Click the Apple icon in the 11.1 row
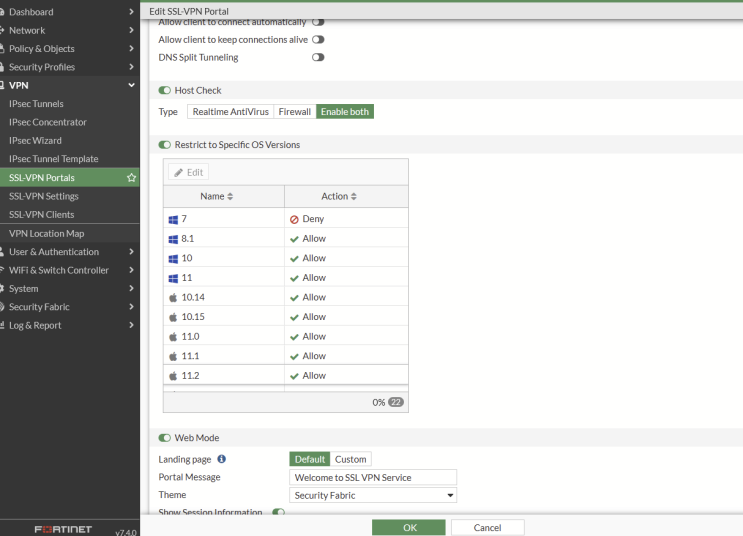Viewport: 743px width, 536px height. pos(173,356)
